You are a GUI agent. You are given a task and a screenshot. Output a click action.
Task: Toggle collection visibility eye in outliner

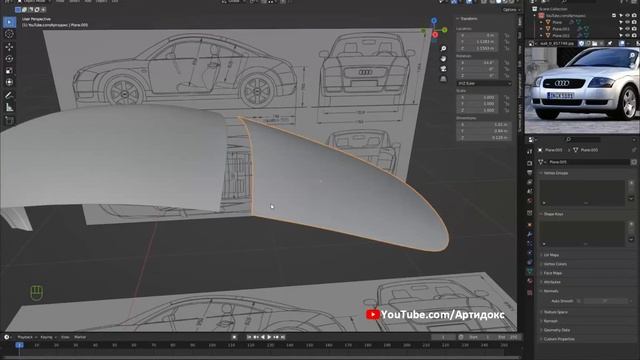click(x=627, y=16)
